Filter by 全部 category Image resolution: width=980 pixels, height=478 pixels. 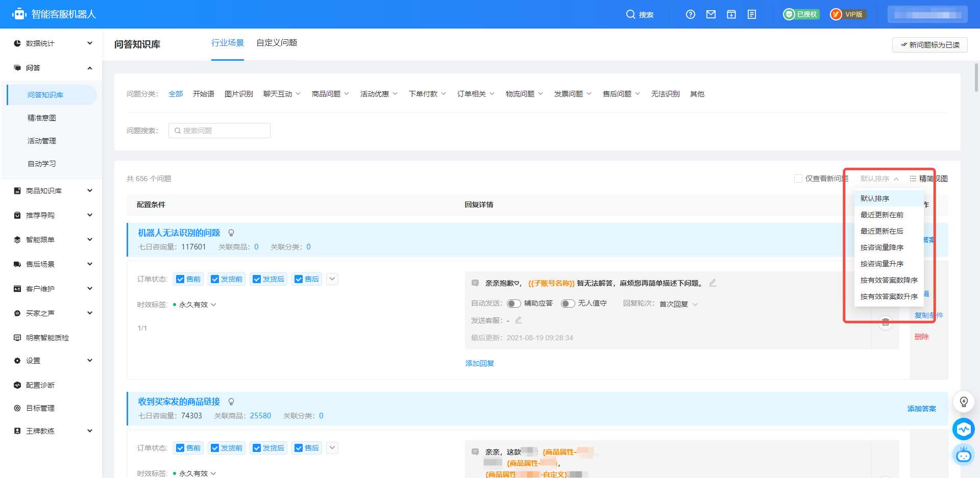[x=176, y=94]
